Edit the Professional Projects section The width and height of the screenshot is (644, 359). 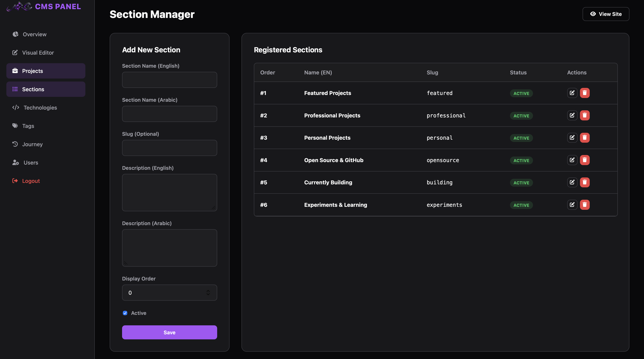click(x=572, y=115)
